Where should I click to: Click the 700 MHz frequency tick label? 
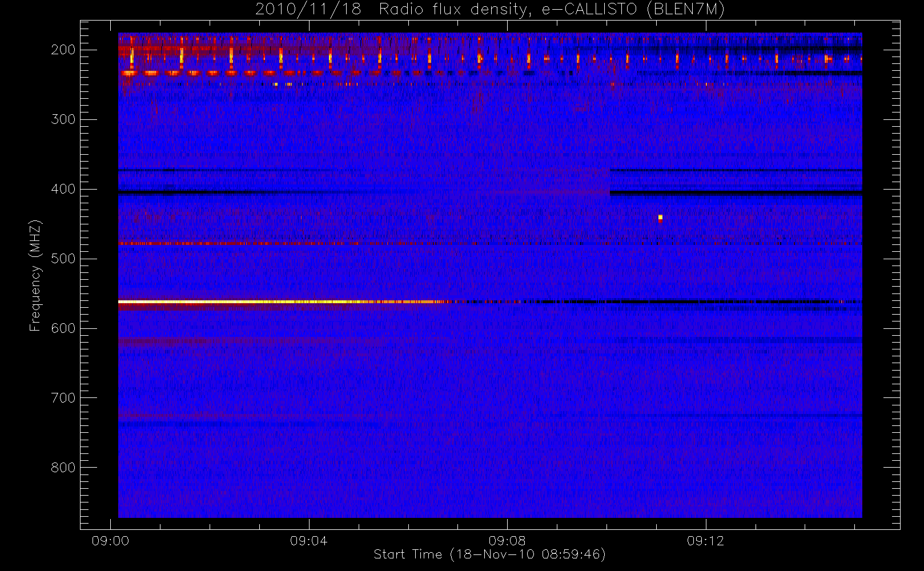[63, 398]
